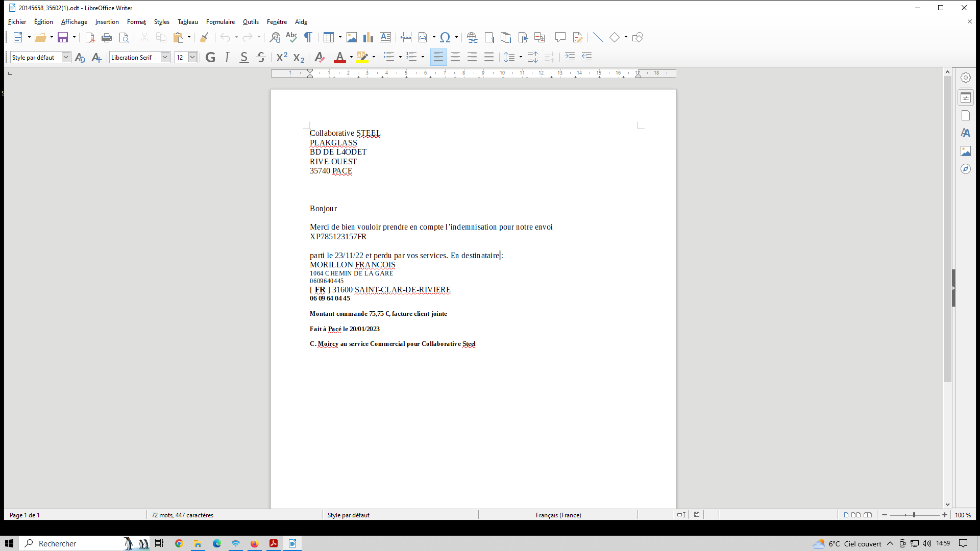Viewport: 980px width, 551px height.
Task: Click the zoom slider in status bar
Action: point(914,515)
